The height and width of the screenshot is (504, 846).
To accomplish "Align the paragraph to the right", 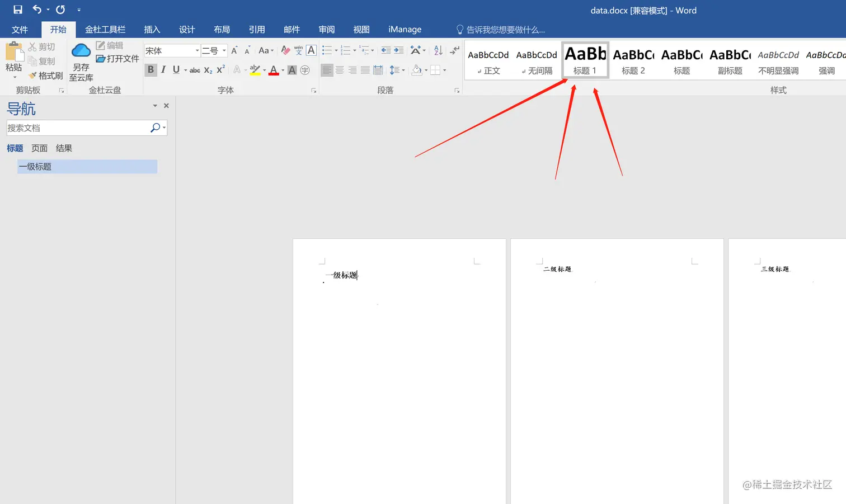I will (352, 70).
